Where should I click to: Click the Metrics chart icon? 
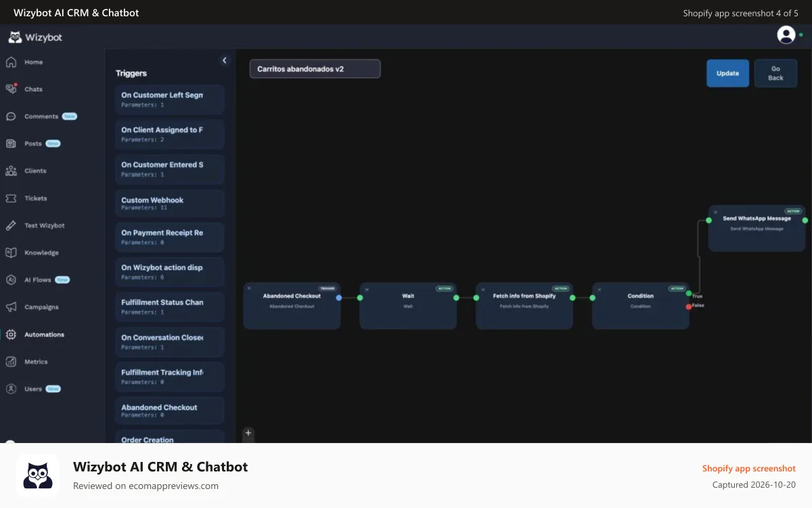pyautogui.click(x=11, y=362)
